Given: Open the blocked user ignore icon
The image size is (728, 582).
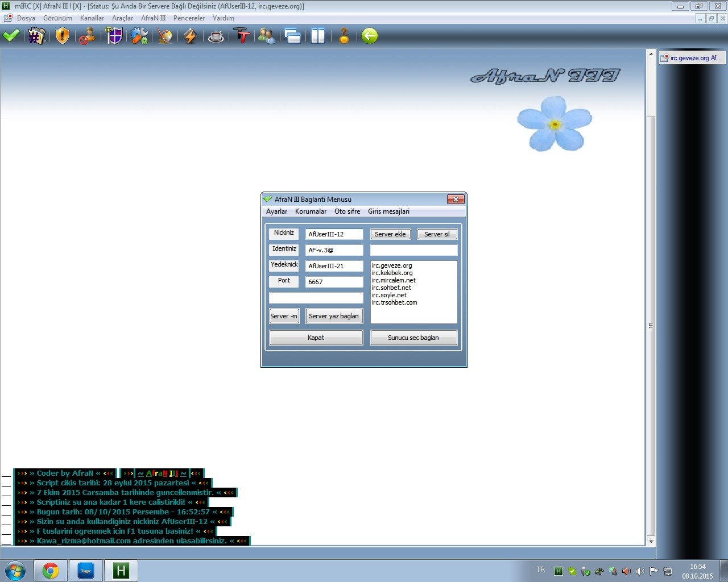Looking at the screenshot, I should pos(87,36).
